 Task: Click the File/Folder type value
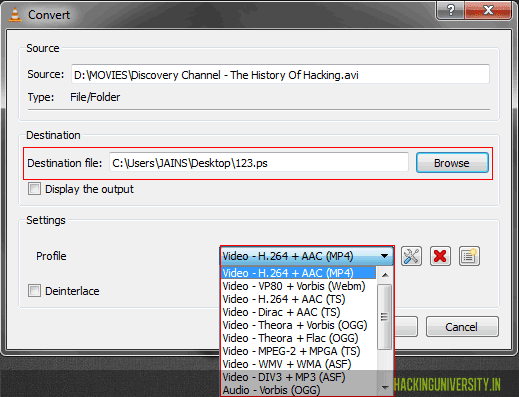click(95, 97)
